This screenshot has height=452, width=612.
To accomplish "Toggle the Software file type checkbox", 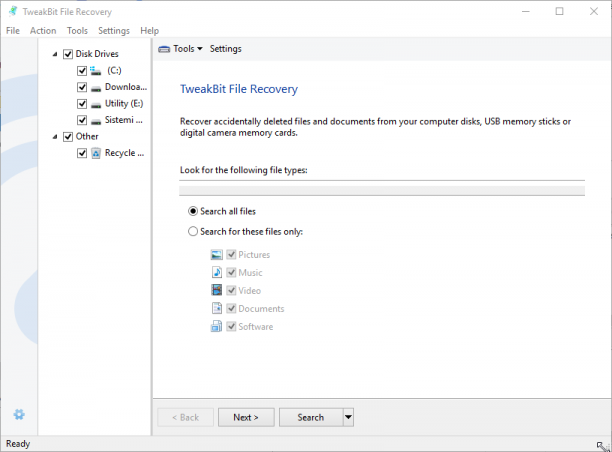I will [x=231, y=326].
